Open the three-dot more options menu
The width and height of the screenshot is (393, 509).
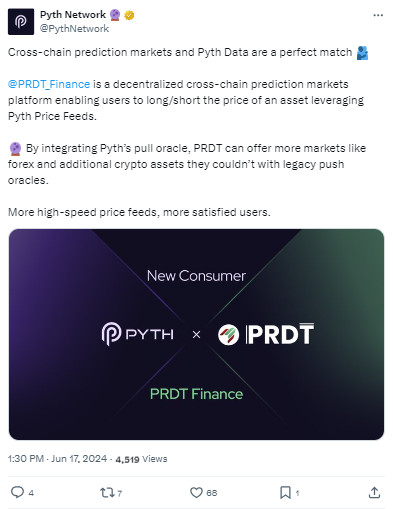click(378, 15)
